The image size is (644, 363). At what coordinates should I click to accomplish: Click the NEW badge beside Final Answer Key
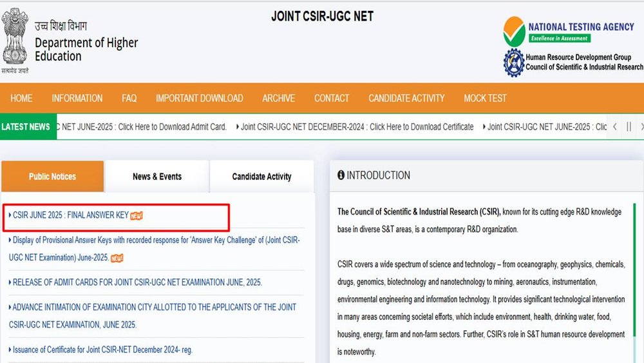[137, 215]
